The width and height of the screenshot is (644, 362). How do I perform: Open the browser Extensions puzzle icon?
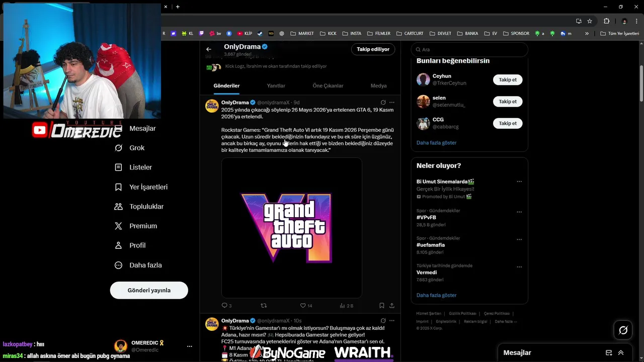click(606, 21)
